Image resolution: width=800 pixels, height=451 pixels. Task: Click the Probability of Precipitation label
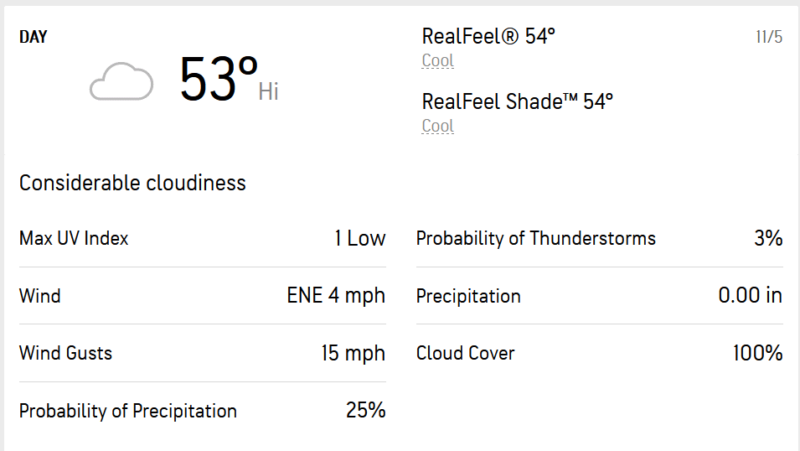[x=128, y=411]
